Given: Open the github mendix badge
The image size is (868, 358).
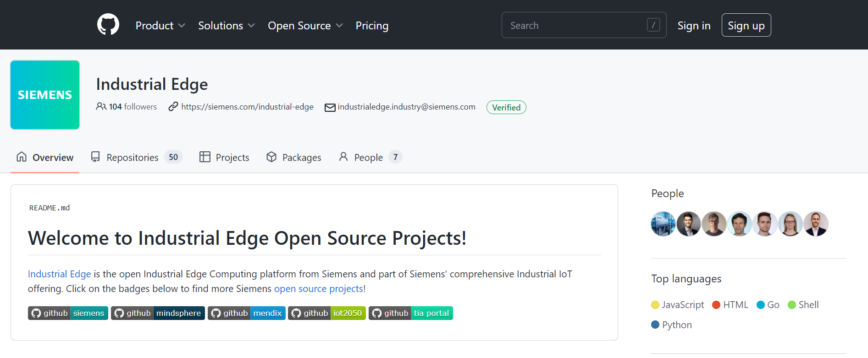Looking at the screenshot, I should coord(247,313).
